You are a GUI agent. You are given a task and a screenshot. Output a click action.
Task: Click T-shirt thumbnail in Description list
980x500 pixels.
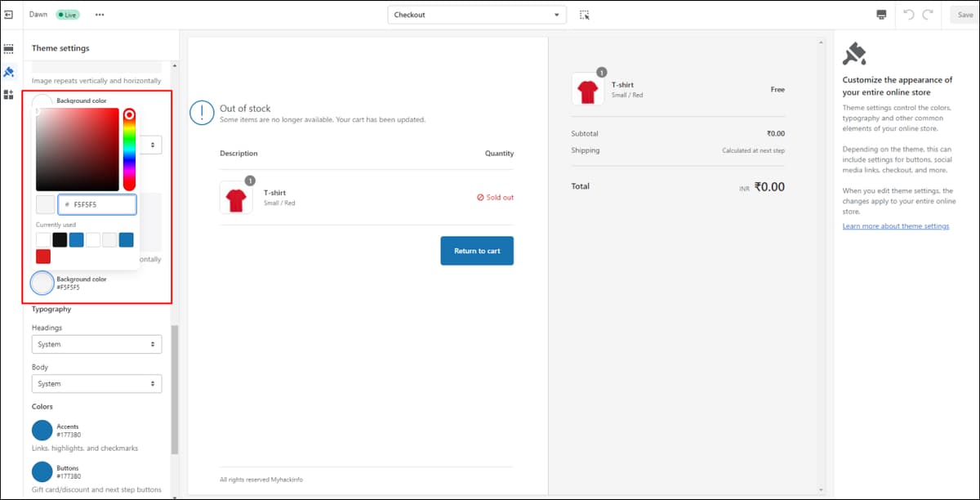tap(236, 197)
